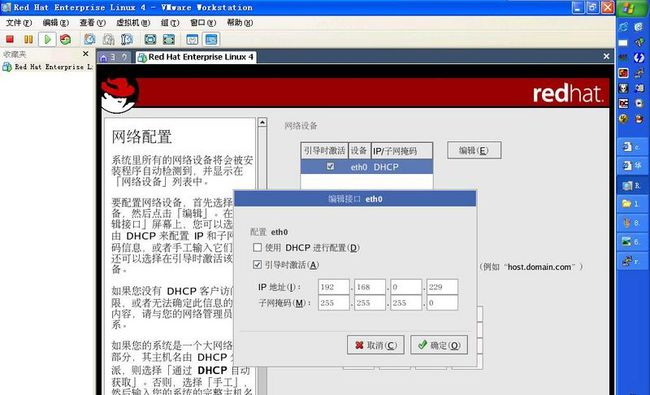Open the home tab

tap(104, 57)
